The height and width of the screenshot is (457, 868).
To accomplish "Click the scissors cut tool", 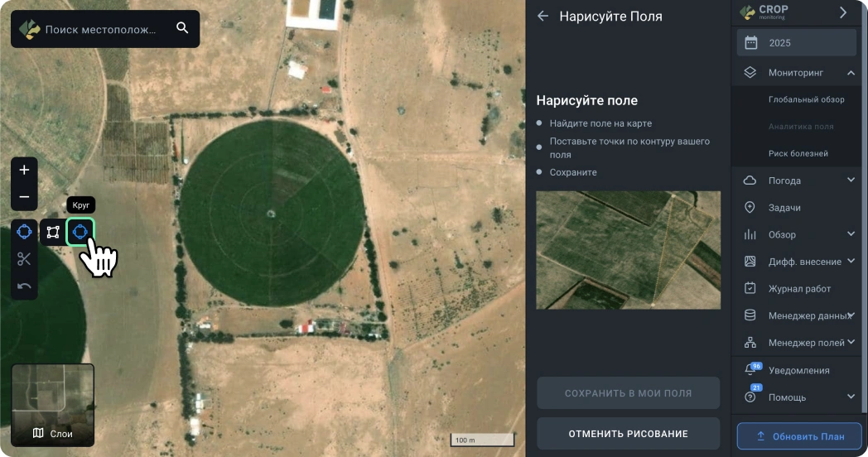I will coord(24,259).
